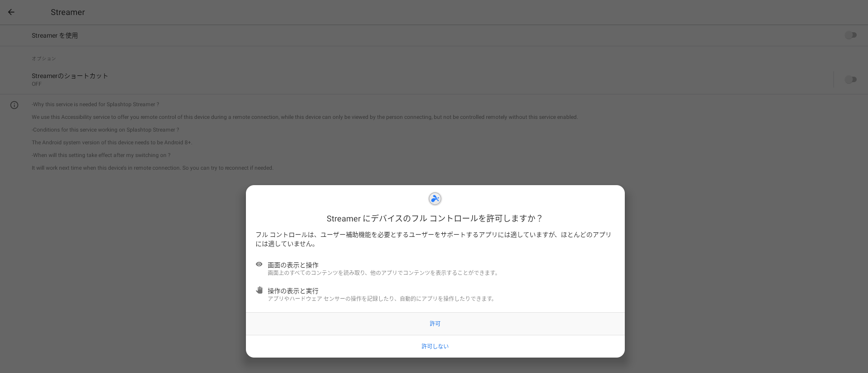Click the description starting 画面上のすべてのコンテンツ
This screenshot has width=868, height=373.
click(384, 273)
